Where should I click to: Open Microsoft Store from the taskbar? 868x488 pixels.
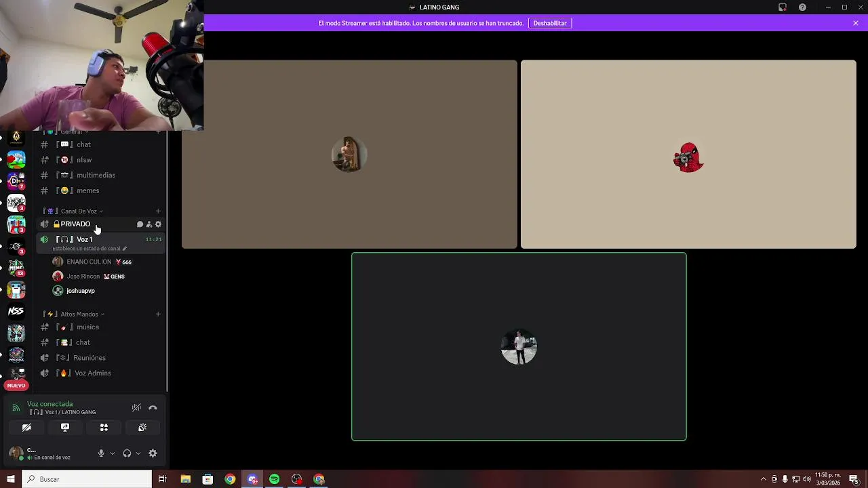[x=208, y=479]
